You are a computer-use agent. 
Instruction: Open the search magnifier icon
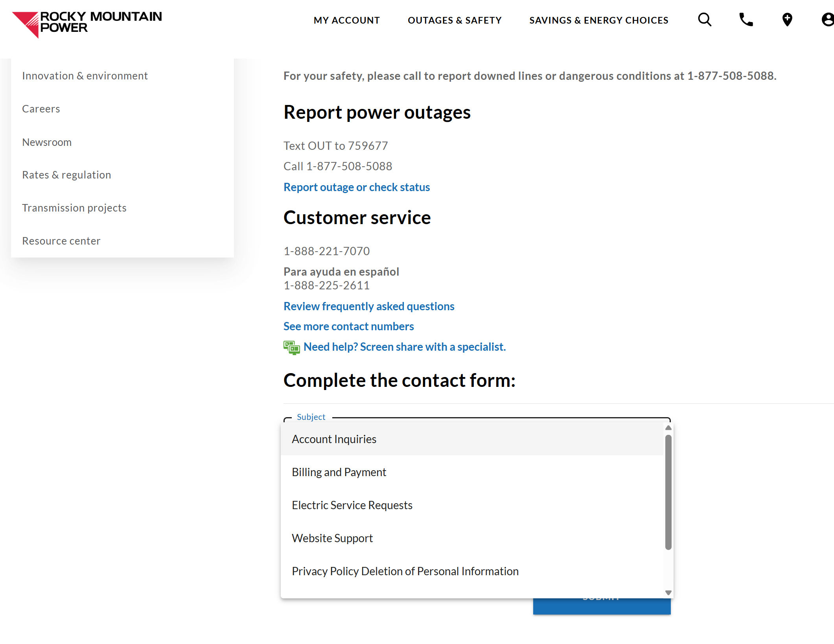pos(705,20)
